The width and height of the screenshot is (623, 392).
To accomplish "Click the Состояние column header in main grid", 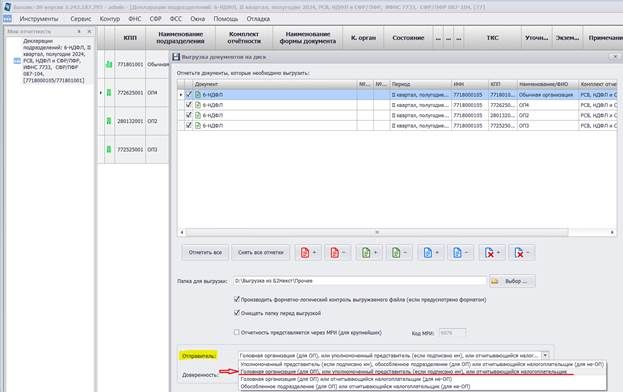I will (x=408, y=38).
